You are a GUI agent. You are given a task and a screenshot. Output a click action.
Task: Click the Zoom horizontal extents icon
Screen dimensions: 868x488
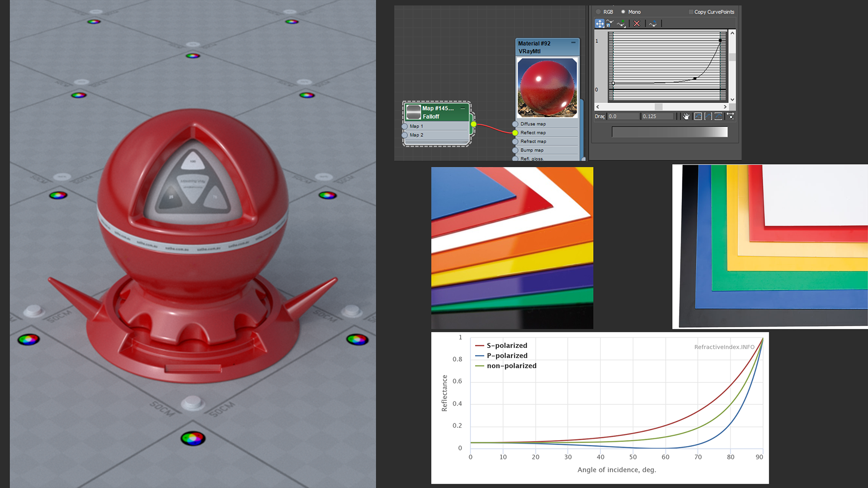(708, 117)
